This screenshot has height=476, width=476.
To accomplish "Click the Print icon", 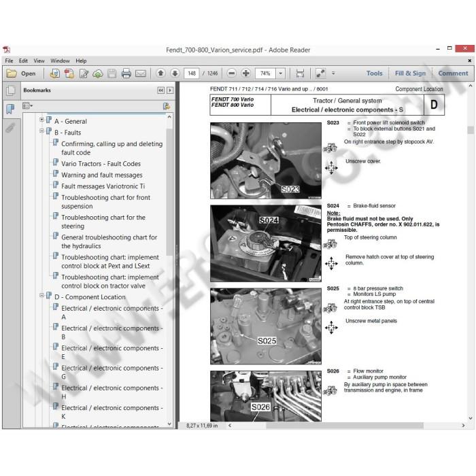I will tap(126, 73).
